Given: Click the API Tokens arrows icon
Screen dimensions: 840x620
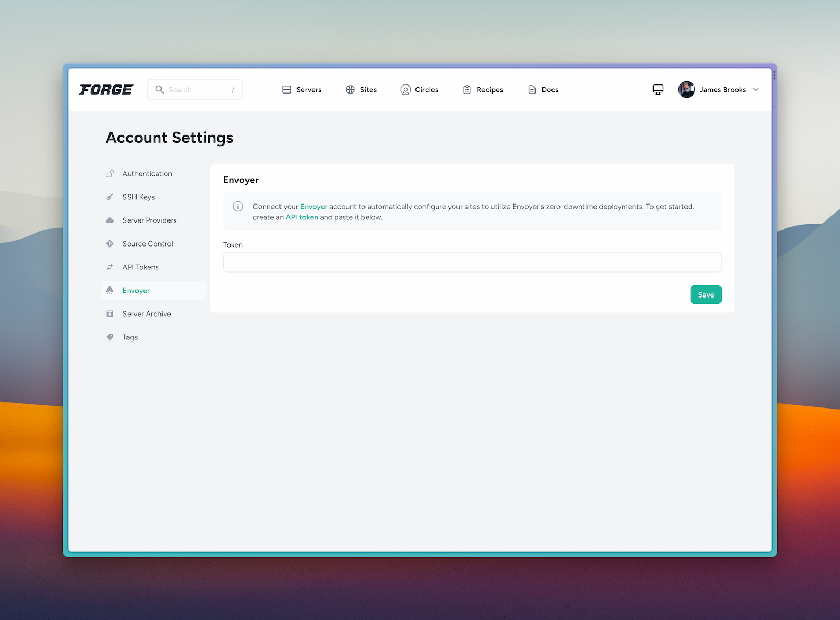Looking at the screenshot, I should point(109,267).
